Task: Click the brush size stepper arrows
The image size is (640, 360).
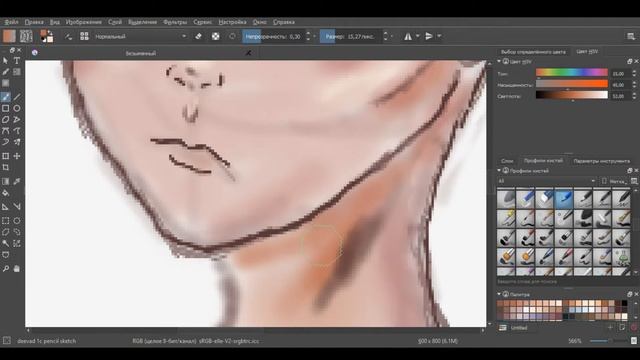Action: coord(385,36)
